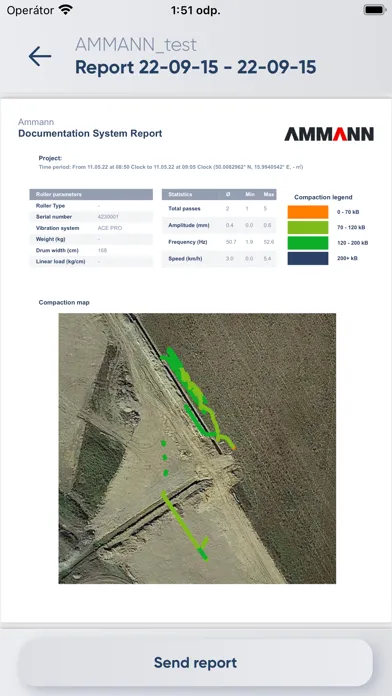Tap the Roller parameters table header

pyautogui.click(x=91, y=194)
